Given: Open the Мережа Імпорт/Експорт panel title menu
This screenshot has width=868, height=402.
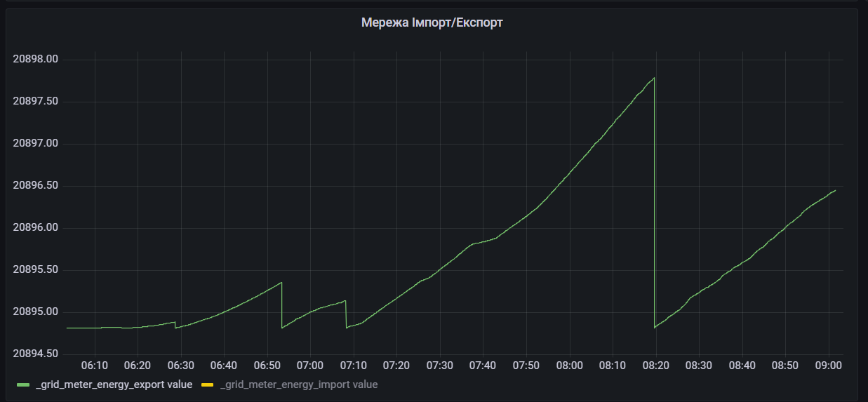Looking at the screenshot, I should click(x=432, y=22).
